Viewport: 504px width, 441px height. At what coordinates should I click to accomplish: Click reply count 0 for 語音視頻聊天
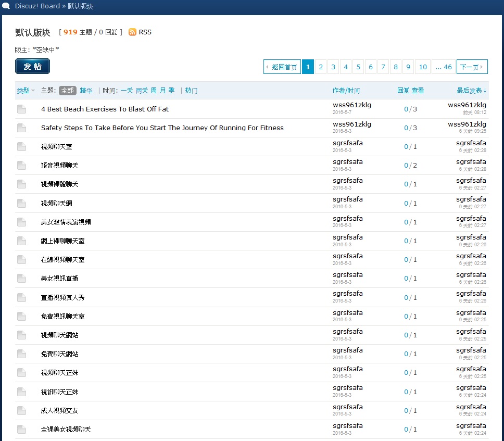pos(406,166)
